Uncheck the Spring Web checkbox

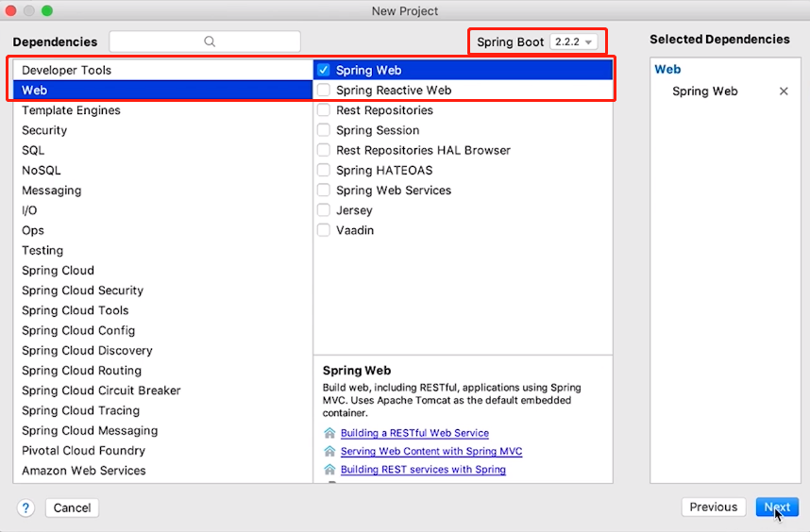pyautogui.click(x=324, y=70)
